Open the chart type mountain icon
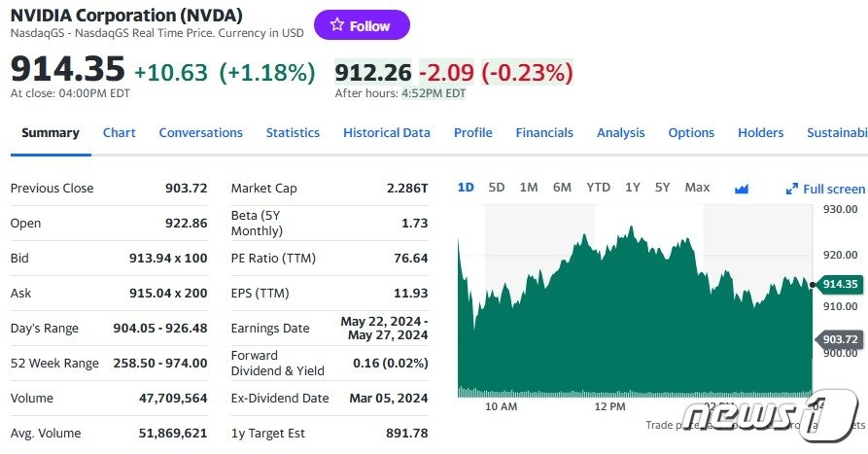 (x=742, y=189)
